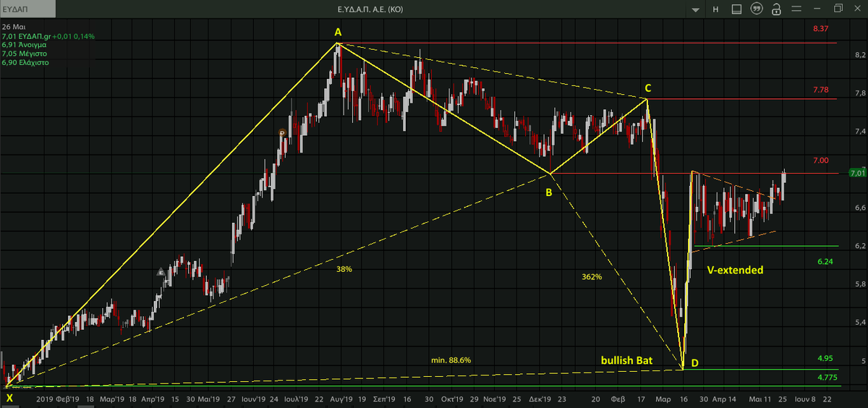This screenshot has width=868, height=408.
Task: Click the ΕΥΔΑΠ symbol input field
Action: (29, 10)
